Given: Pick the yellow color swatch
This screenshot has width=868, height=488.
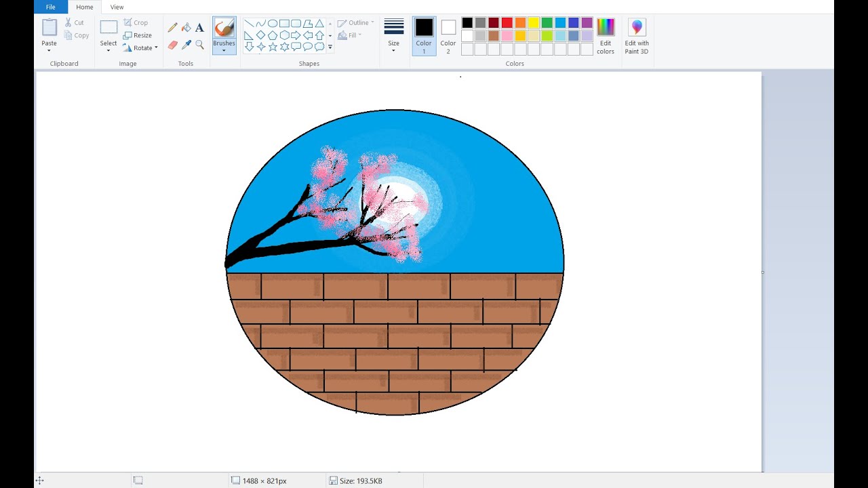Looking at the screenshot, I should (534, 23).
